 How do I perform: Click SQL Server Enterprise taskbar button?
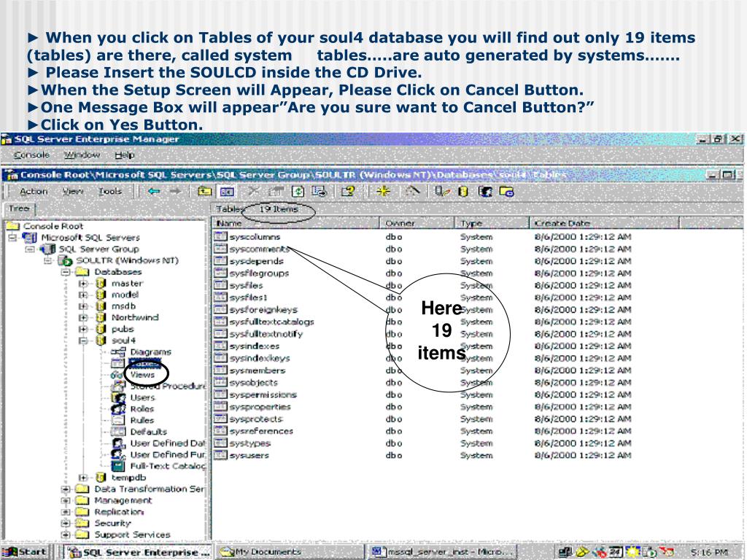pyautogui.click(x=138, y=552)
